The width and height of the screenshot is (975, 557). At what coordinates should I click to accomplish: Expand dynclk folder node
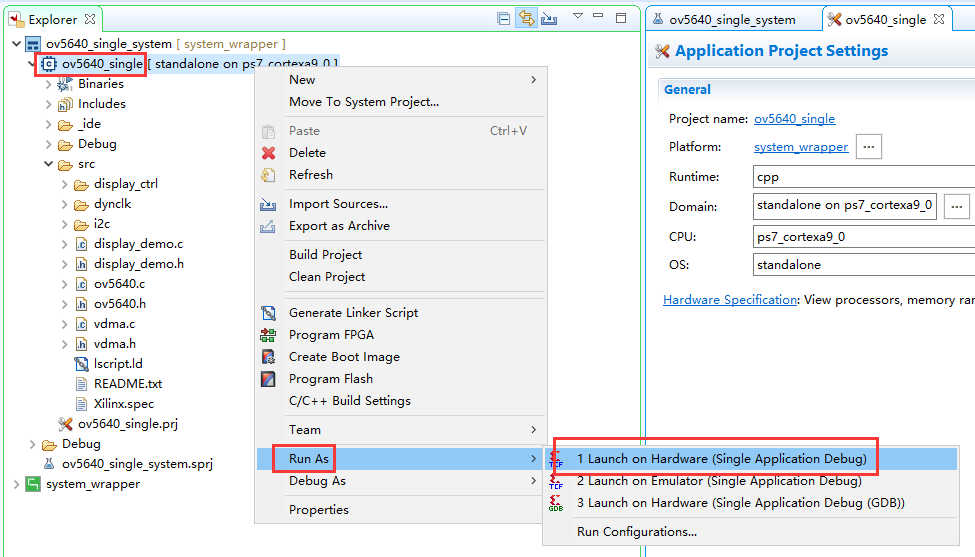click(x=65, y=205)
